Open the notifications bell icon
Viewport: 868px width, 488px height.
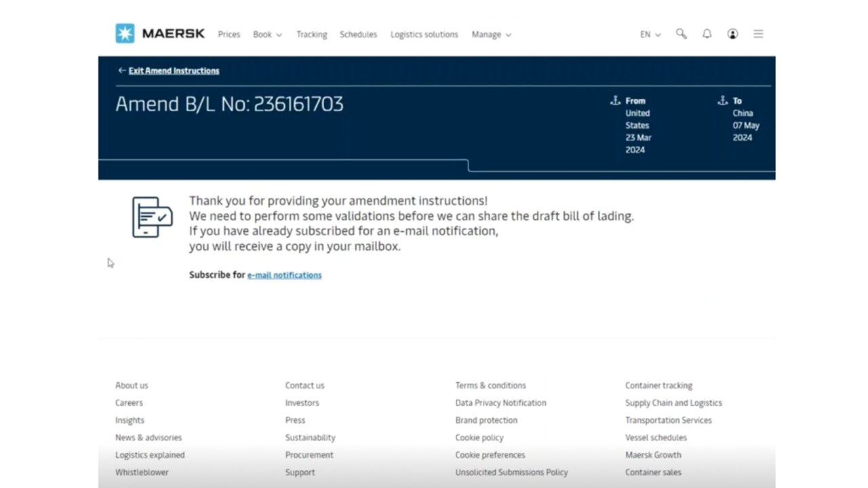click(x=707, y=34)
